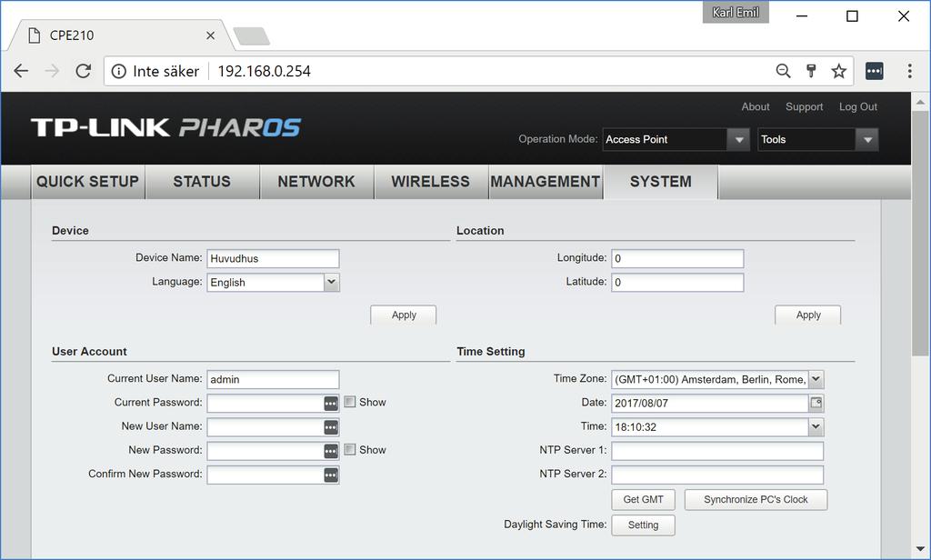Click the NTP Server 1 field
Image resolution: width=931 pixels, height=560 pixels.
coord(717,451)
